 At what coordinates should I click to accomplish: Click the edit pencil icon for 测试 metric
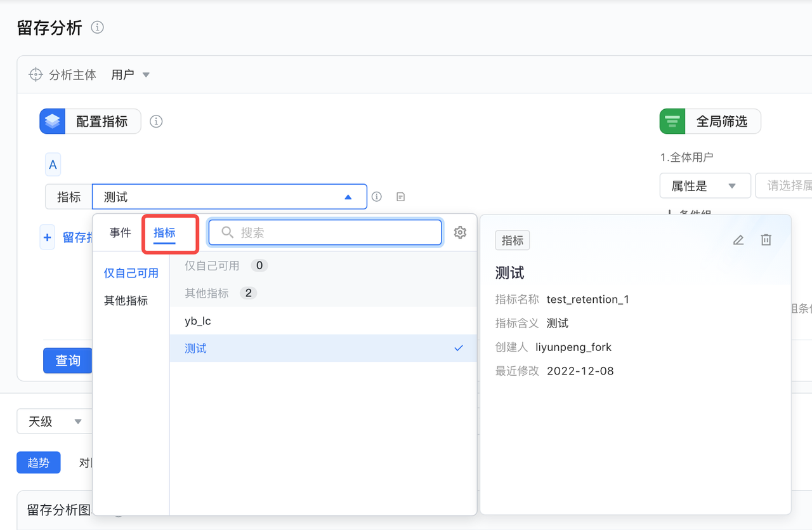738,240
